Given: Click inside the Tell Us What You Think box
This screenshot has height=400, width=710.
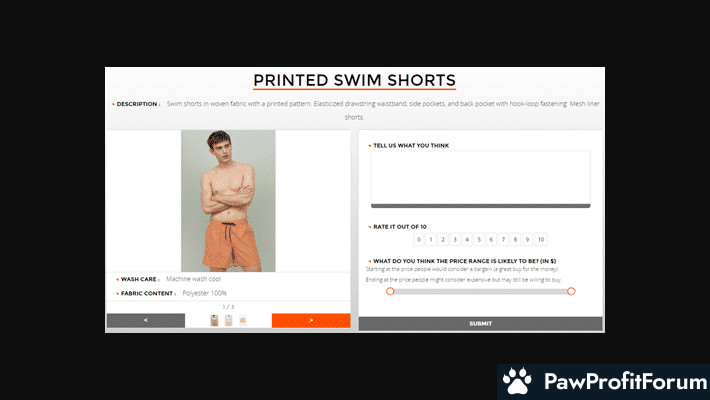Looking at the screenshot, I should 480,178.
